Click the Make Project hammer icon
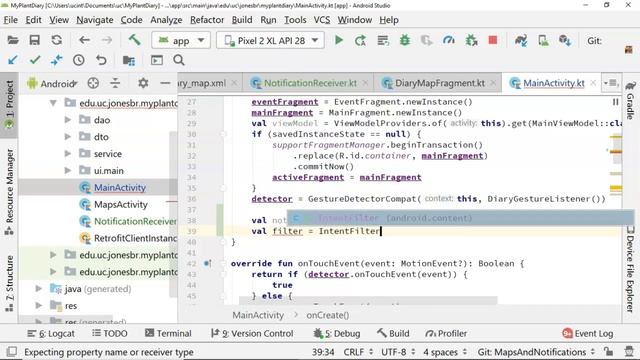This screenshot has height=360, width=640. coord(134,40)
